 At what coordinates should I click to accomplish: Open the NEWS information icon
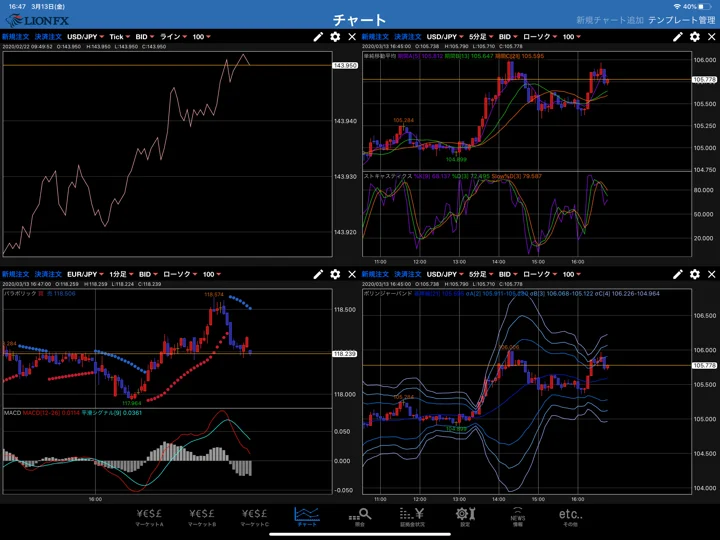pos(518,517)
